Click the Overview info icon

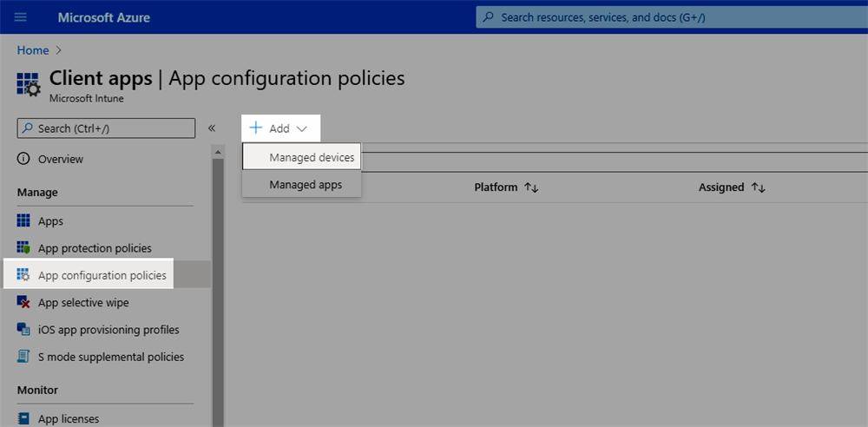pos(23,159)
